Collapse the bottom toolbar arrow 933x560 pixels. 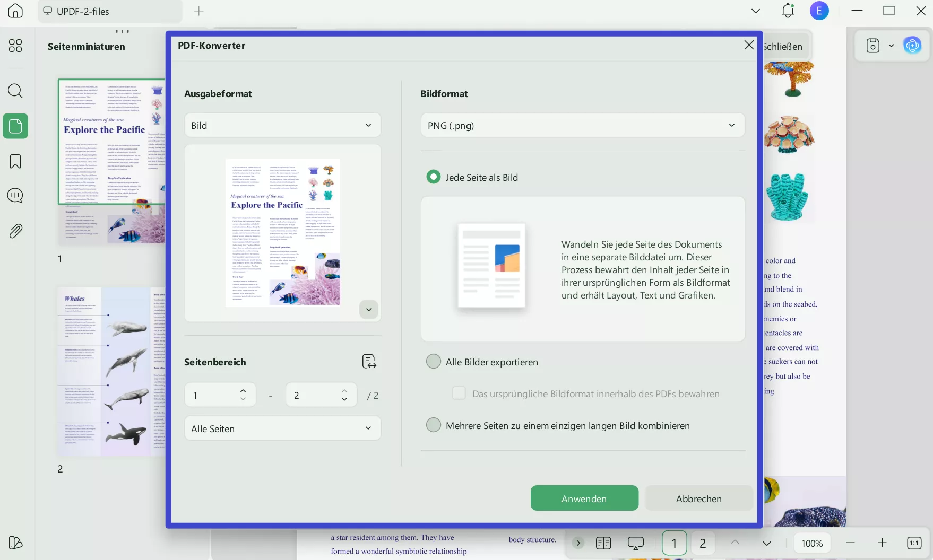pyautogui.click(x=578, y=543)
